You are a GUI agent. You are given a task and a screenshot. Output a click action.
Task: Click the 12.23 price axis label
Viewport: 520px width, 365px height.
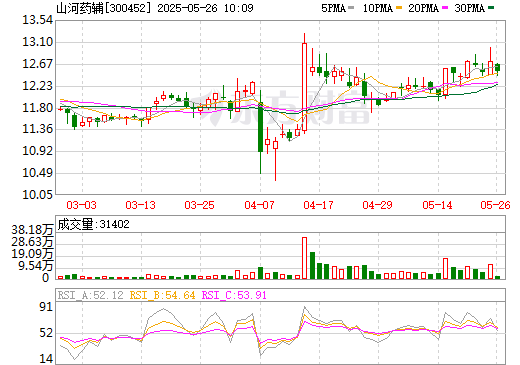pyautogui.click(x=37, y=86)
